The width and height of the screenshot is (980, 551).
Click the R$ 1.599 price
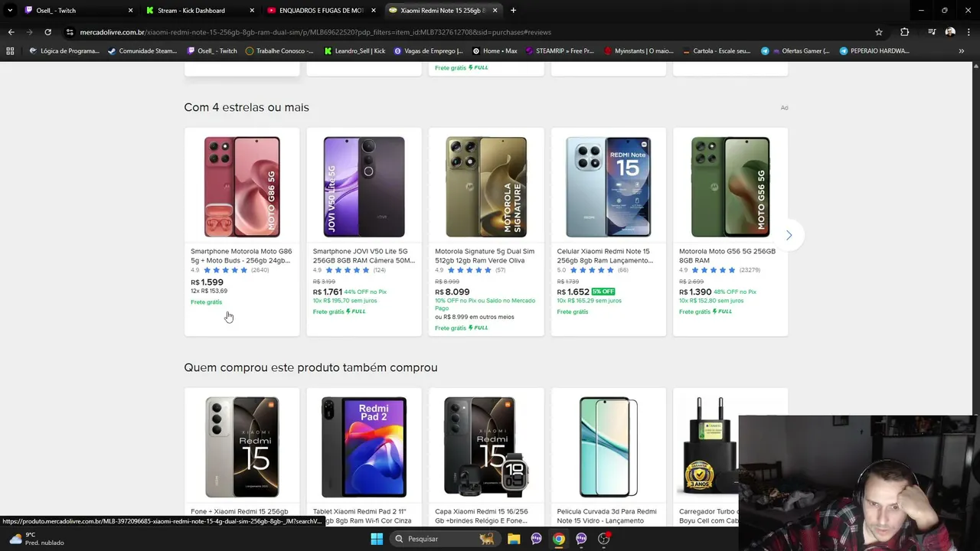pyautogui.click(x=207, y=282)
